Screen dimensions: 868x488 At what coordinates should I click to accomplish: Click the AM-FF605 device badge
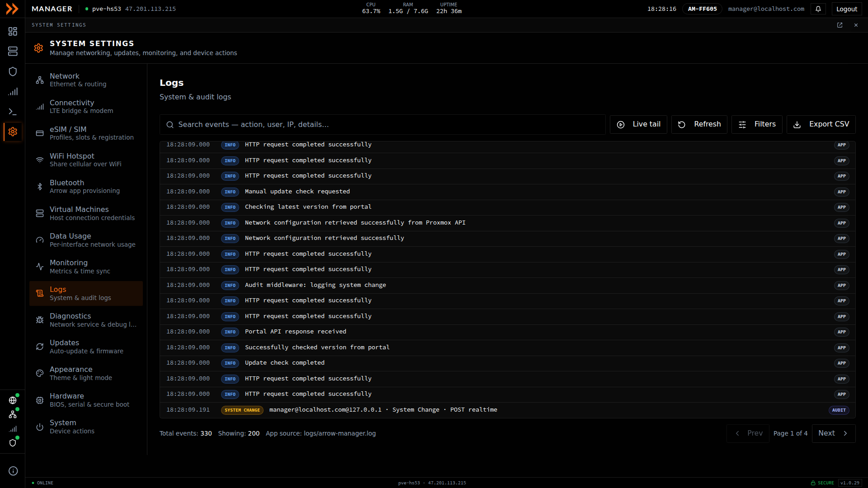pos(702,9)
